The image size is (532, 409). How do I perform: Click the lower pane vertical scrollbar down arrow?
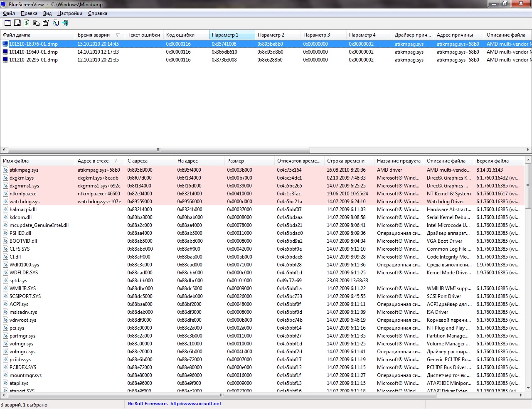click(528, 388)
